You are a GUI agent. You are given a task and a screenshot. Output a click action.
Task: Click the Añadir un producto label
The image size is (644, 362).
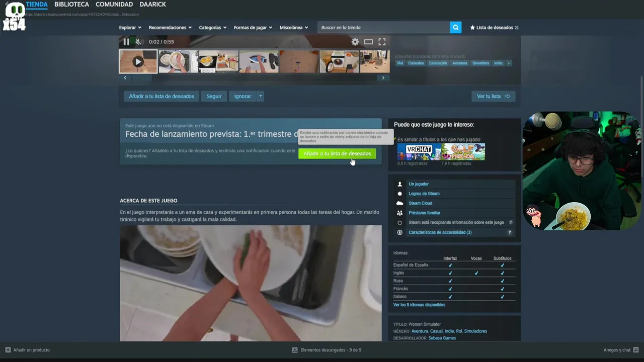point(31,350)
